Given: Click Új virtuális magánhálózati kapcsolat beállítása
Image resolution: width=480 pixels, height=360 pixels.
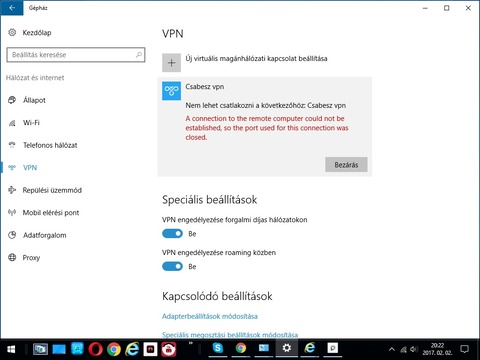Looking at the screenshot, I should point(256,59).
